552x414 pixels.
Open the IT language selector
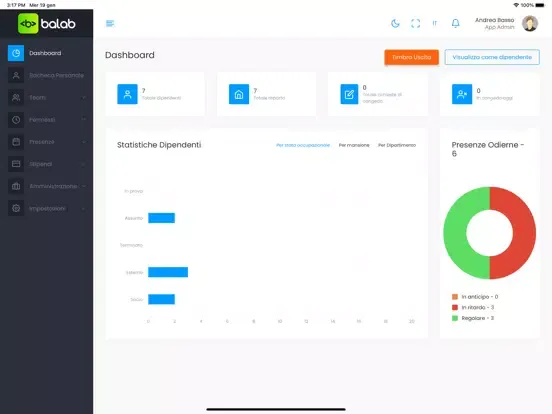[435, 23]
